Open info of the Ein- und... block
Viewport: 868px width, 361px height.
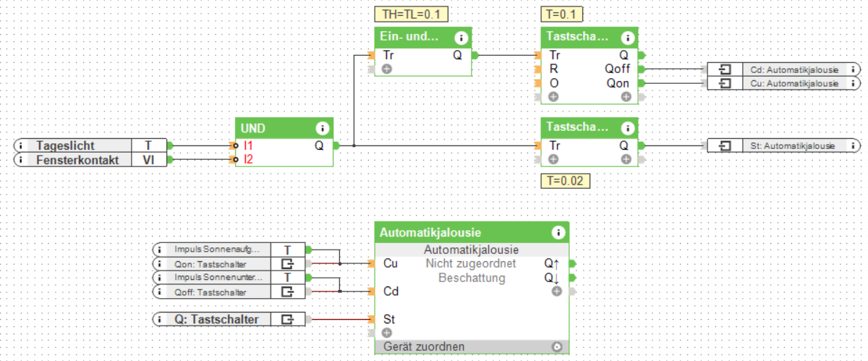click(461, 38)
